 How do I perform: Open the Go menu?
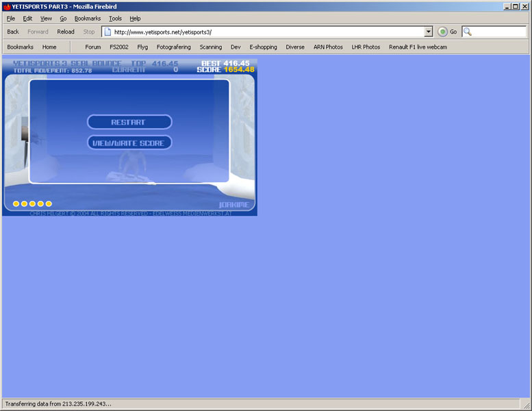(63, 18)
